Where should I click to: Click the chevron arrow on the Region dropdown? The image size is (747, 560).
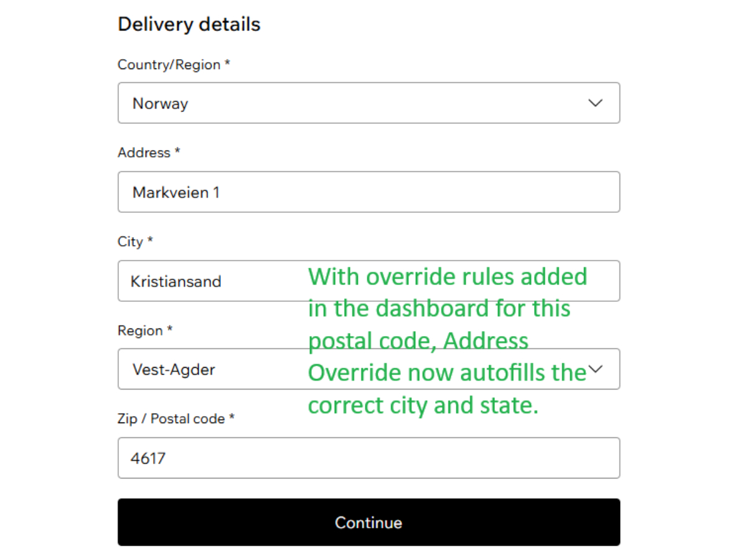(596, 369)
